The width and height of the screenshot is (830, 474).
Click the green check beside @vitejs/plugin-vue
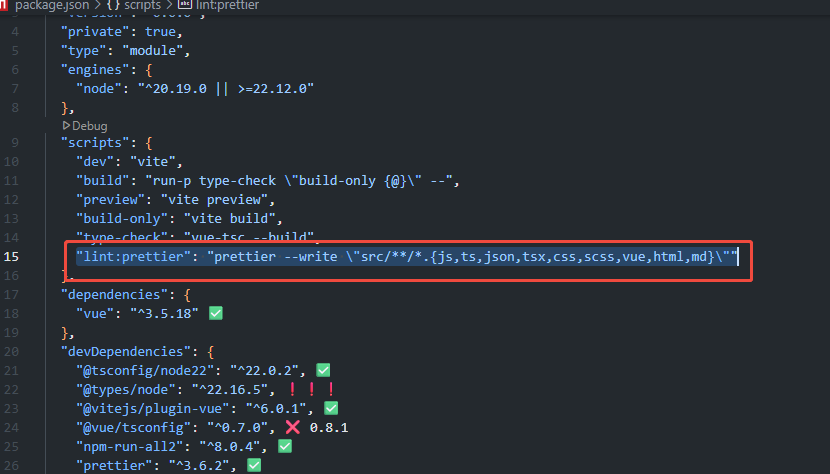(x=331, y=408)
